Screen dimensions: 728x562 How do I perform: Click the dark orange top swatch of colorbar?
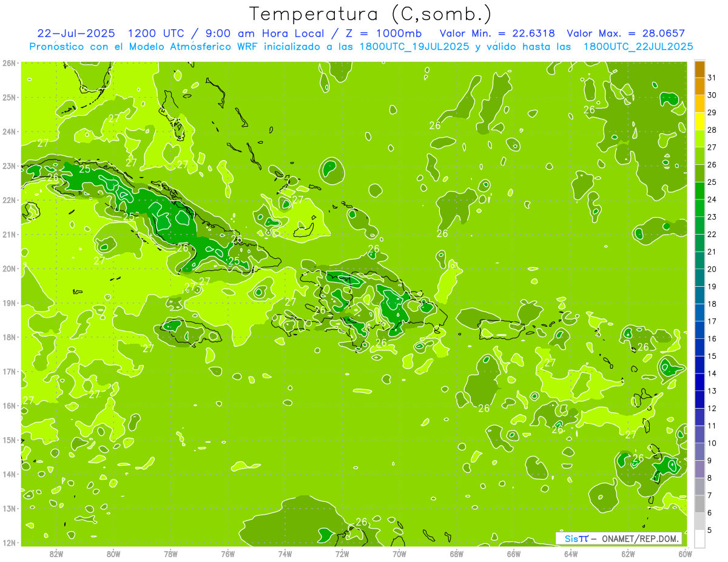699,69
